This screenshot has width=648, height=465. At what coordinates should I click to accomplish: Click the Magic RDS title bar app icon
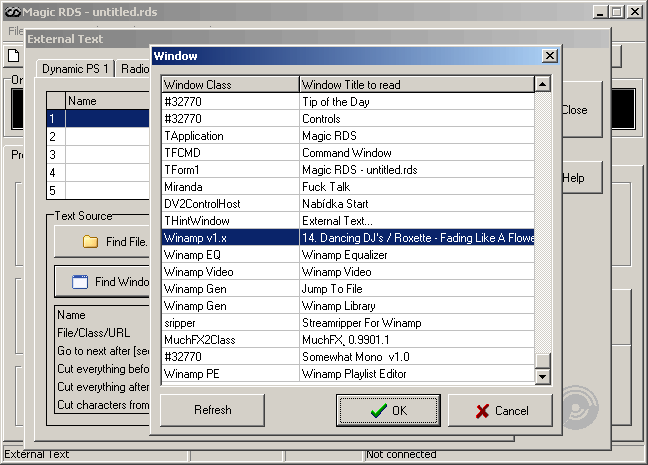[x=12, y=12]
